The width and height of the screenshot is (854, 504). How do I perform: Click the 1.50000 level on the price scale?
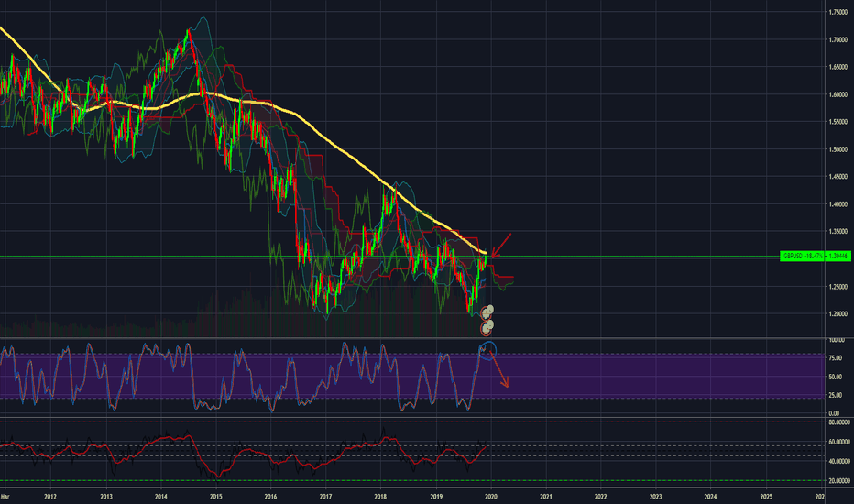837,149
